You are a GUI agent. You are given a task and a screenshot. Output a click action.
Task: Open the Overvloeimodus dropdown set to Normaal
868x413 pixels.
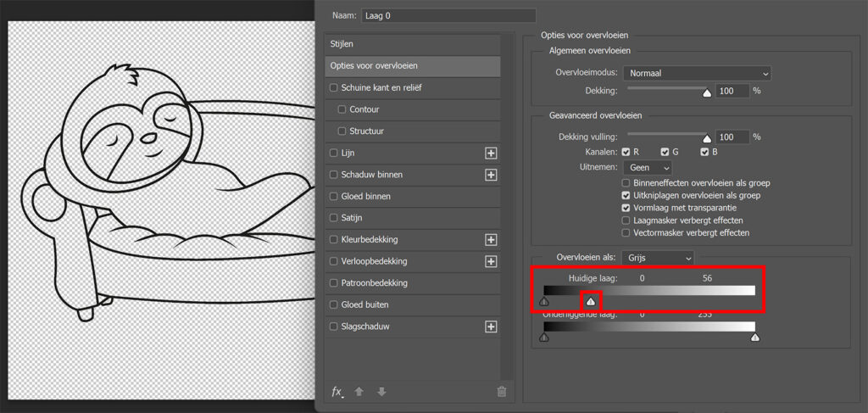coord(697,74)
